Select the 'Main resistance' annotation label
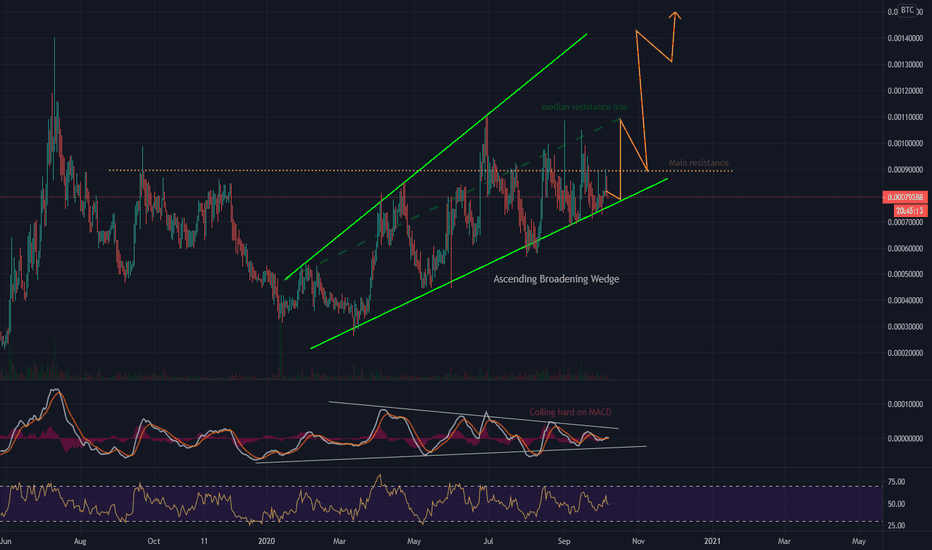The image size is (932, 550). click(x=698, y=162)
